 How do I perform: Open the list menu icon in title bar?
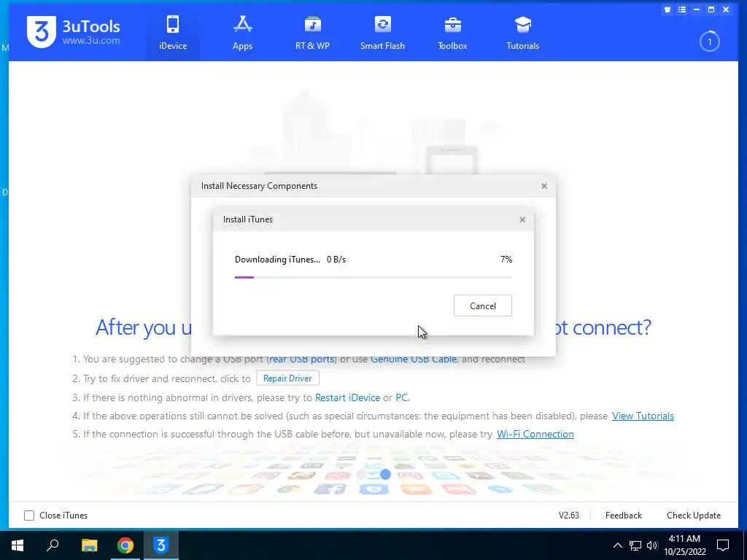click(x=682, y=9)
